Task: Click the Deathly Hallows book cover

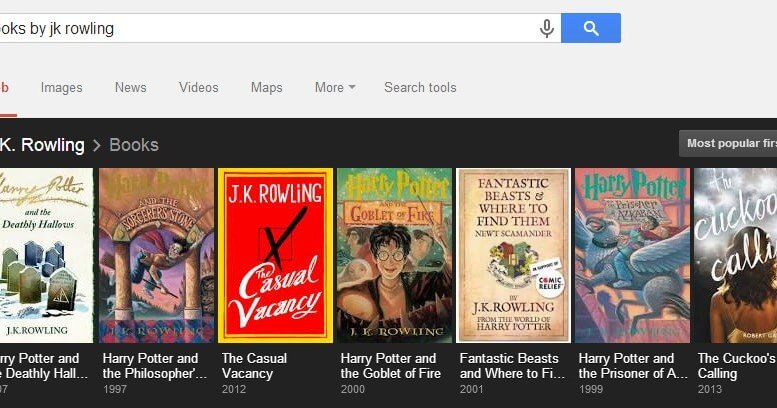Action: (45, 255)
